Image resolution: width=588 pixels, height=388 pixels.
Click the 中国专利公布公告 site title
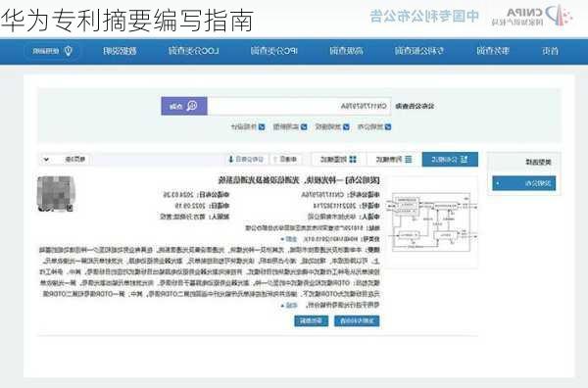point(424,16)
